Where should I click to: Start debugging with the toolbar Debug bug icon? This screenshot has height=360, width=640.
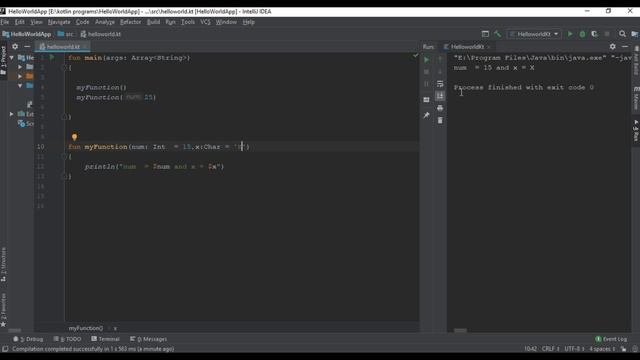tap(582, 34)
